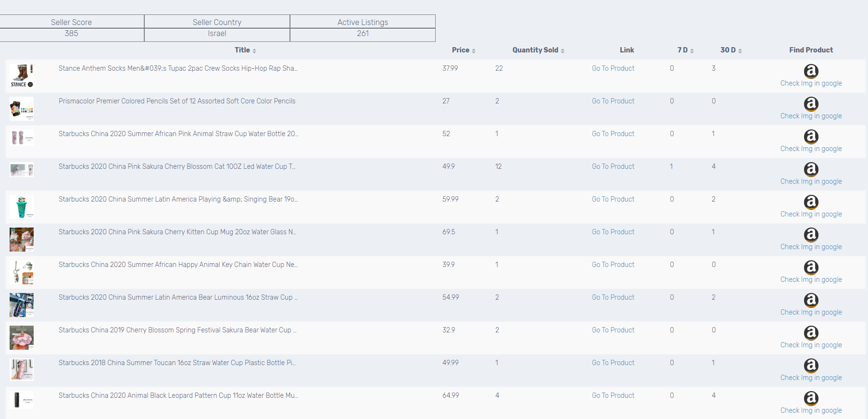868x419 pixels.
Task: Check Img in google for Prismacolor Pencils
Action: pos(811,116)
